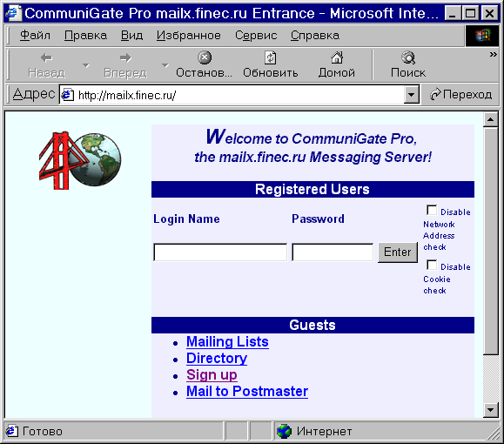
Task: Follow the Sign up link
Action: click(x=212, y=375)
